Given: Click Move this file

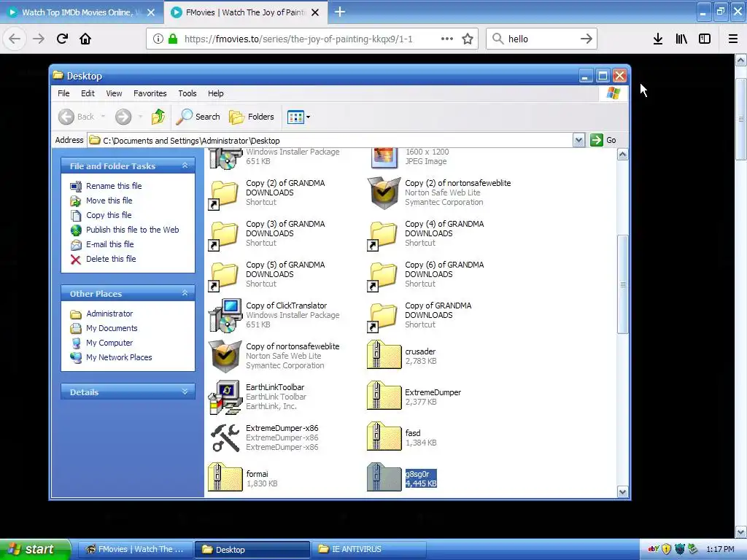Looking at the screenshot, I should pos(109,201).
